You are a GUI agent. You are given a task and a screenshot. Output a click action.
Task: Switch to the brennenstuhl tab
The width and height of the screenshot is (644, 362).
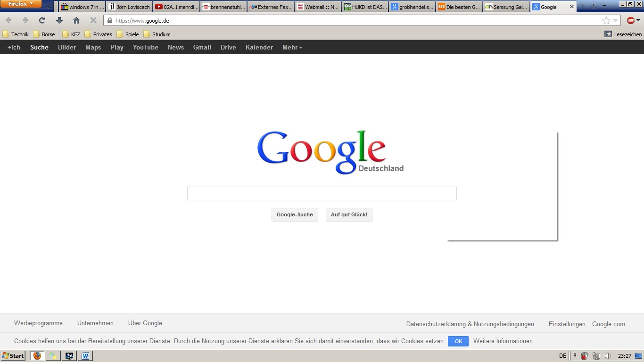pos(224,7)
